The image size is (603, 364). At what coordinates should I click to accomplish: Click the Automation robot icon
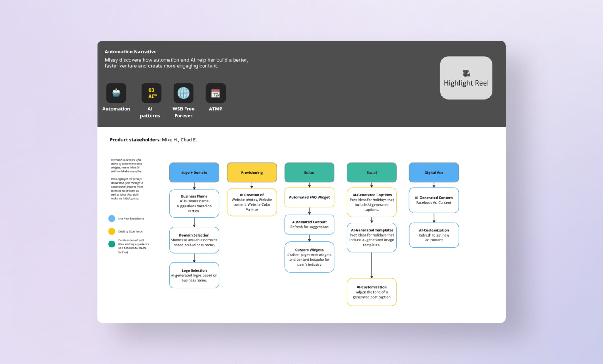point(116,92)
